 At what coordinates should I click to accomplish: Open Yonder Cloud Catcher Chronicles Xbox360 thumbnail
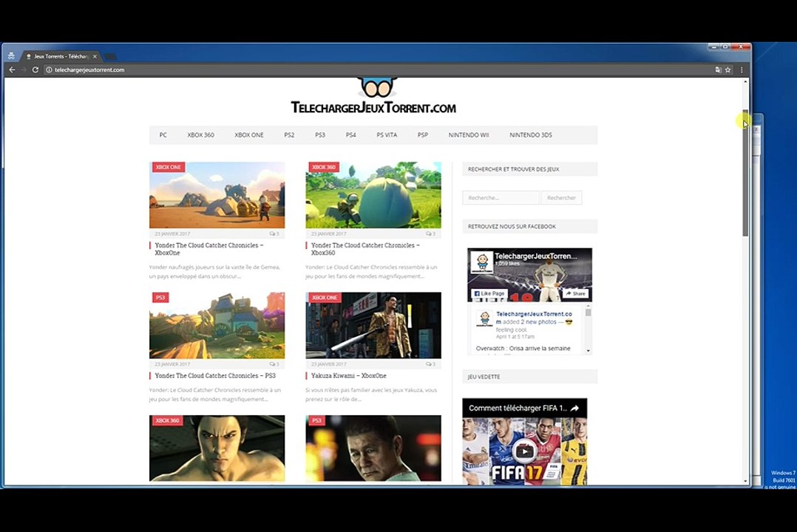pos(373,195)
